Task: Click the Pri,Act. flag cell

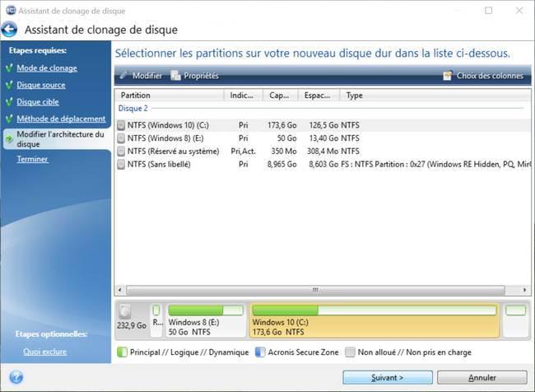Action: [x=244, y=152]
